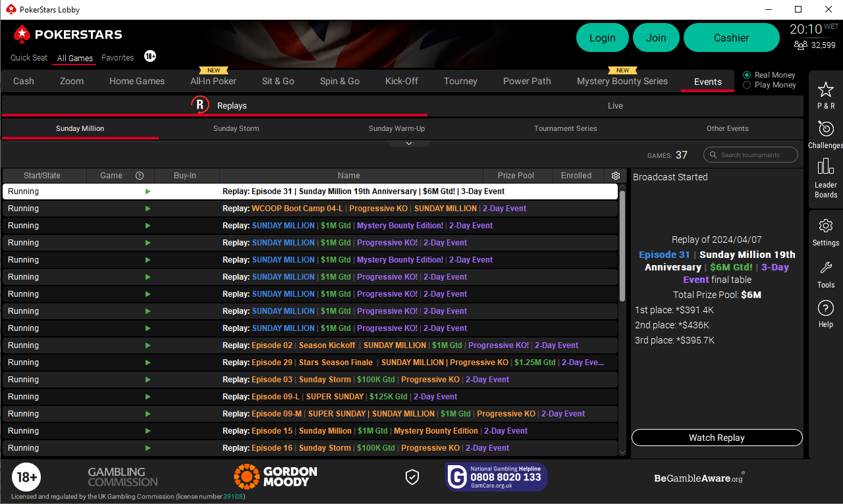Click the 18+ badge beside Favorites
Screen dimensions: 843x504
(x=150, y=57)
